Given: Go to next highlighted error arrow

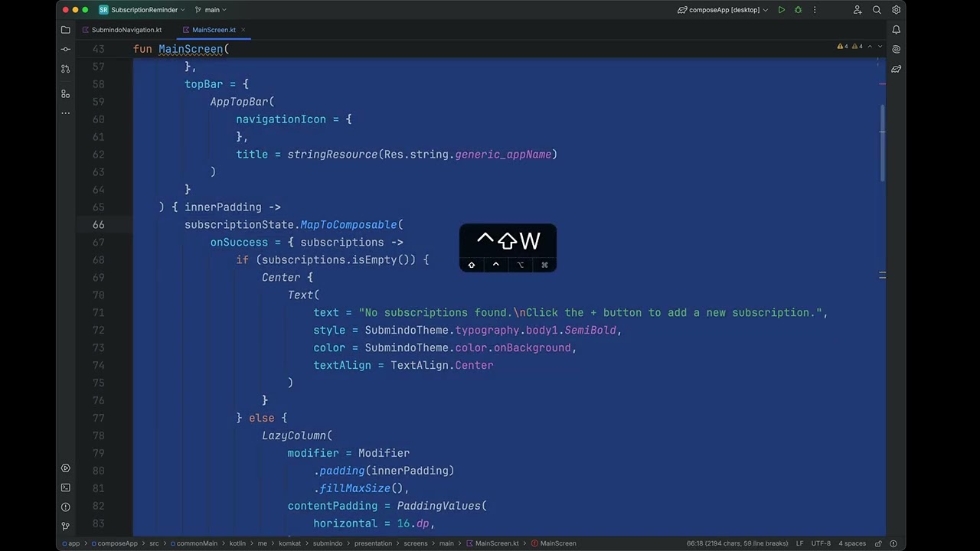Looking at the screenshot, I should pos(880,47).
